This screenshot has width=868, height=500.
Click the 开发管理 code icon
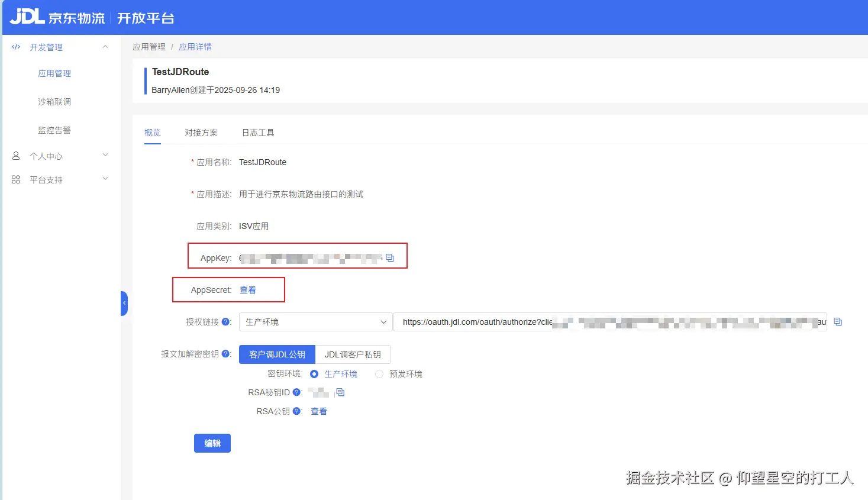click(x=16, y=47)
